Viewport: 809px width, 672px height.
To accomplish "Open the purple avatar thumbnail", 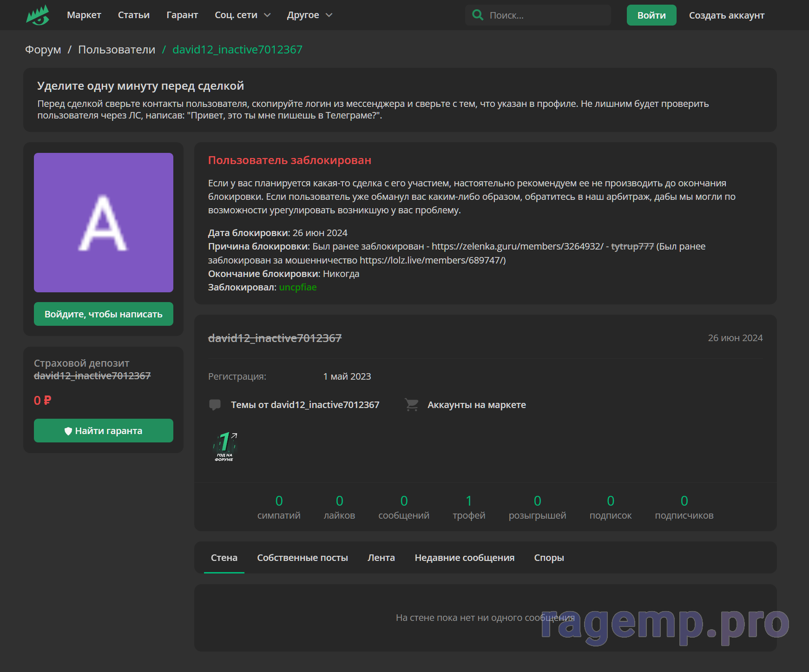I will 103,223.
